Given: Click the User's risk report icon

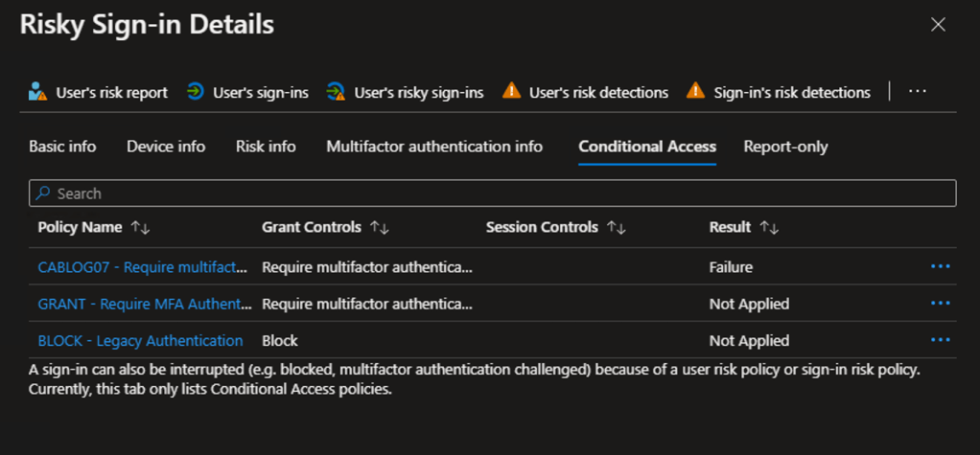Looking at the screenshot, I should (37, 92).
